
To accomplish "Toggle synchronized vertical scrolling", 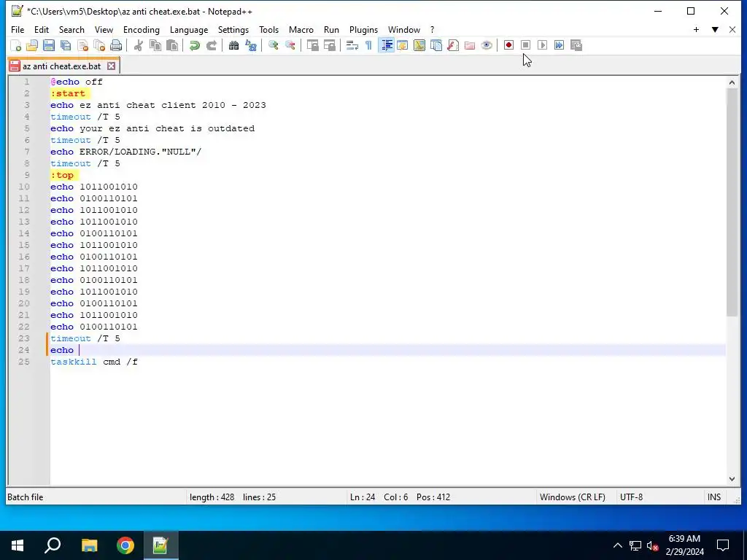I will [x=312, y=45].
